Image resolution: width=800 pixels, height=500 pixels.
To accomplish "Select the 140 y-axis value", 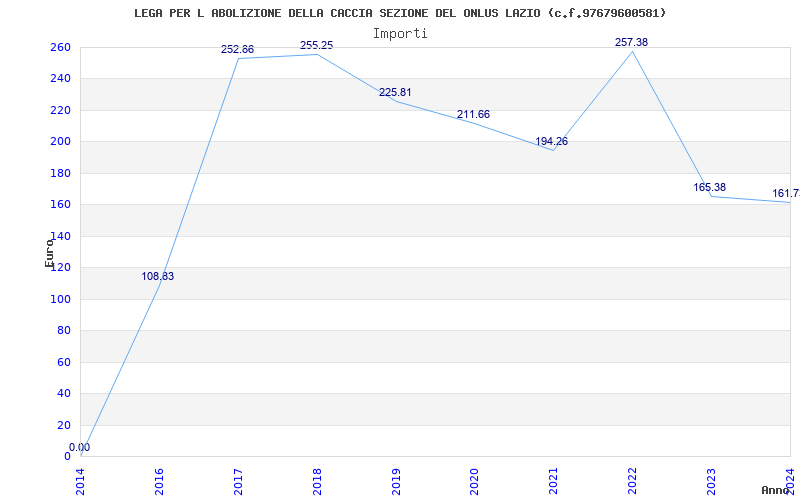I will pyautogui.click(x=60, y=236).
